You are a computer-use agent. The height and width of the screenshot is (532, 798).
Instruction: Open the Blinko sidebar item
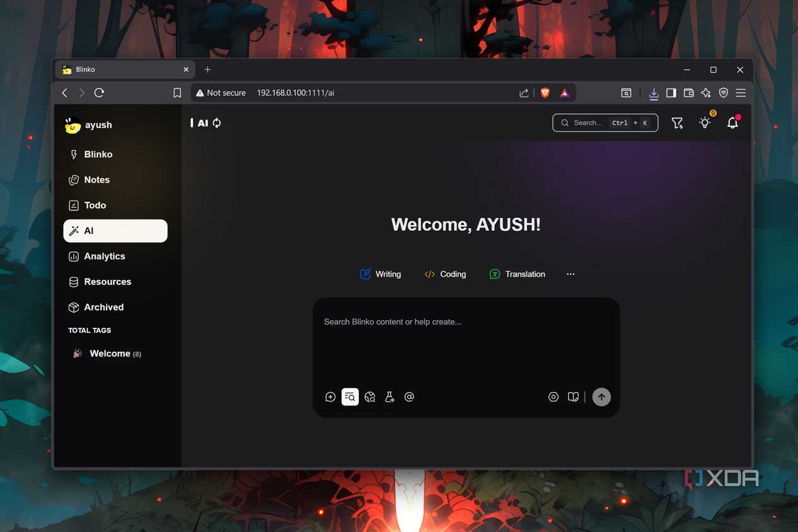[115, 154]
